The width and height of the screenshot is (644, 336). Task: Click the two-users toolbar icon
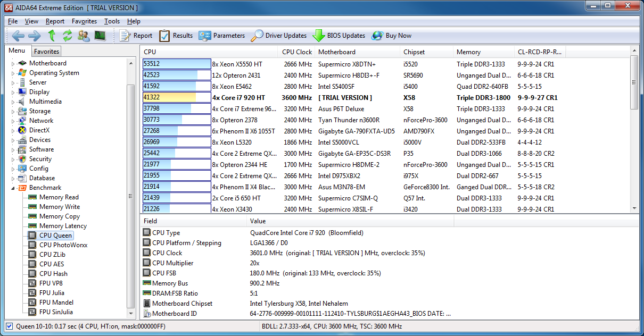[84, 36]
